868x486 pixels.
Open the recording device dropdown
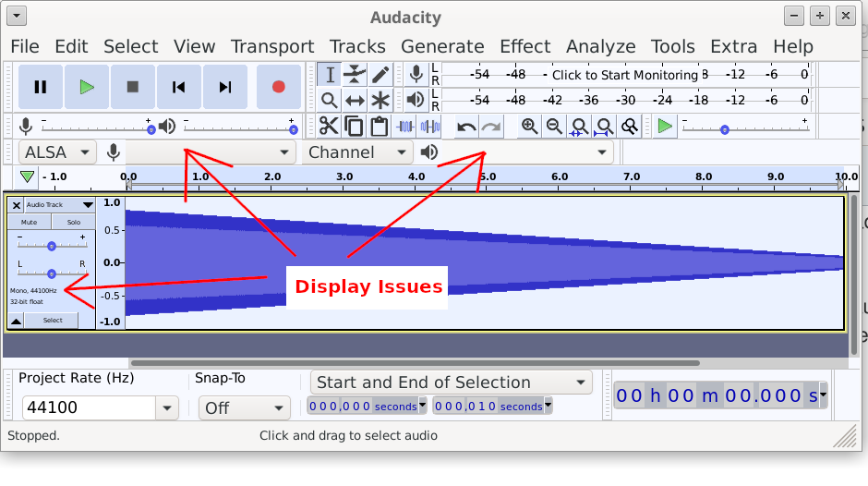[x=211, y=152]
